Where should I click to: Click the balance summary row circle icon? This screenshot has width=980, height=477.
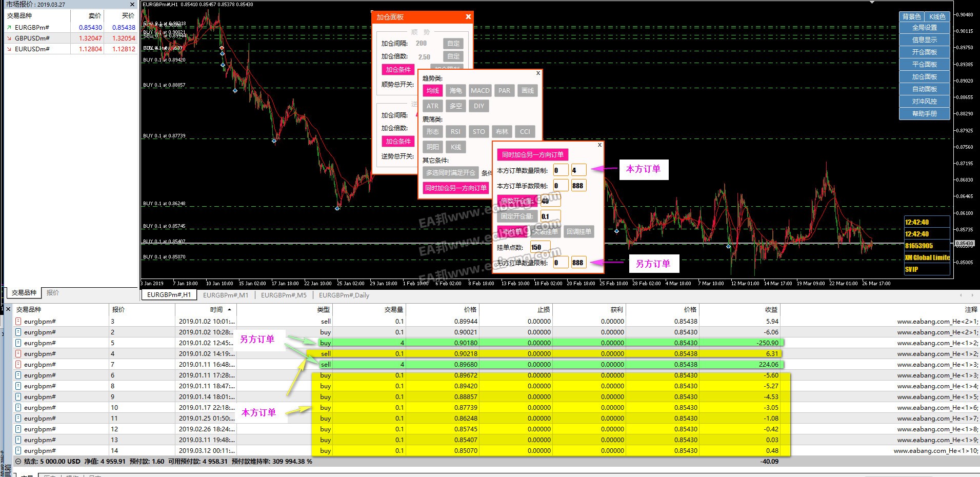tap(18, 462)
